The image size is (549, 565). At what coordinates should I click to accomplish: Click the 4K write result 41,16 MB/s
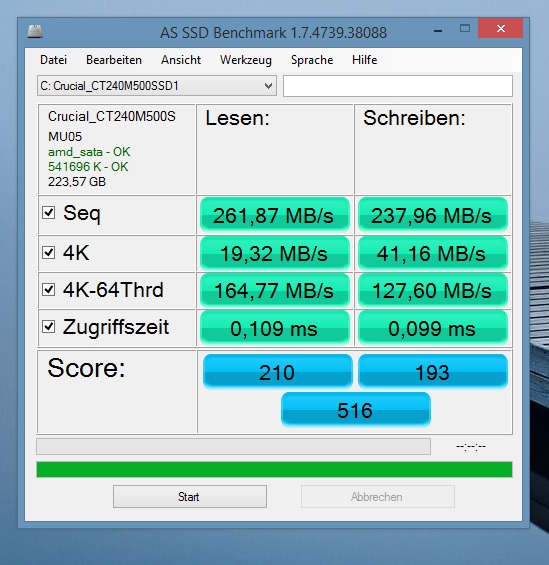(433, 253)
